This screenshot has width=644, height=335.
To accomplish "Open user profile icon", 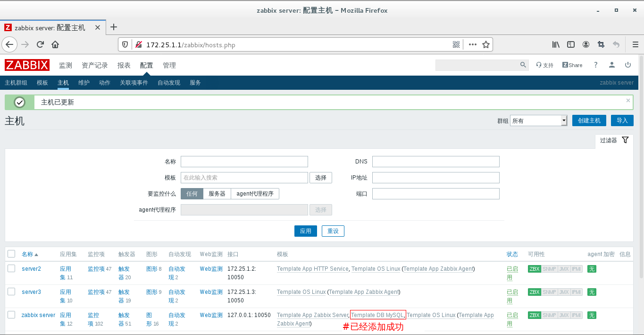I will coord(611,65).
